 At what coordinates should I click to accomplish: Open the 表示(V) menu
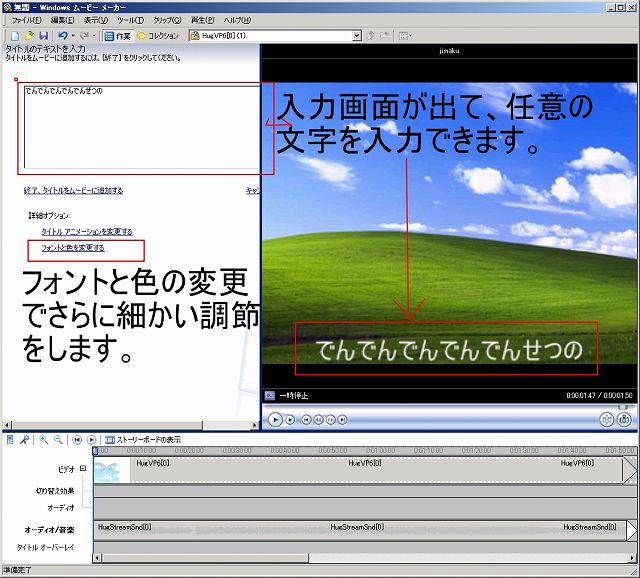click(96, 20)
